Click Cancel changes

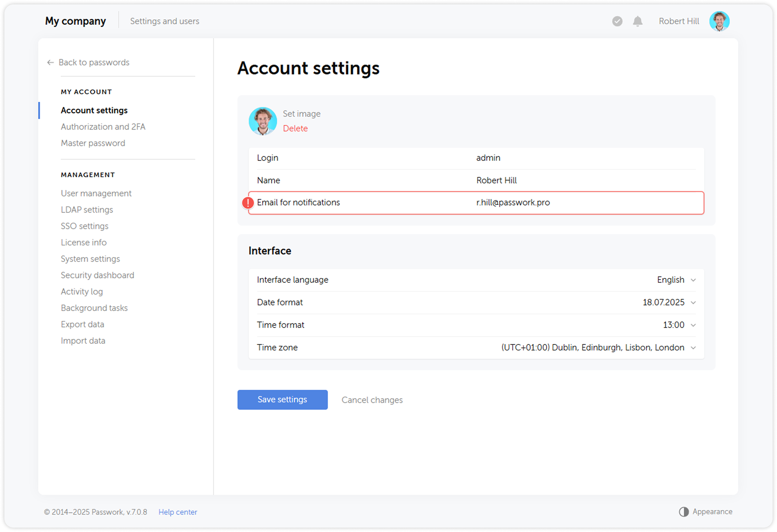coord(372,400)
